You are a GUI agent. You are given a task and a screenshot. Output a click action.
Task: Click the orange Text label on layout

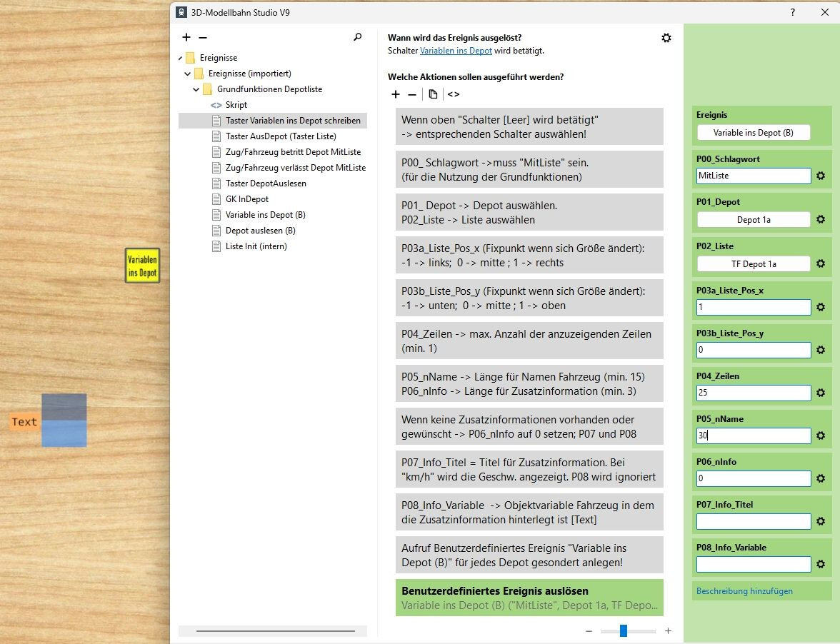tap(24, 422)
